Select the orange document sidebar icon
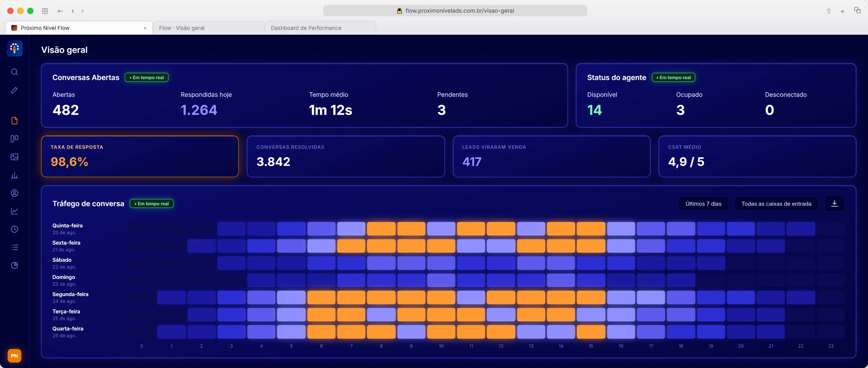The image size is (868, 368). [x=14, y=121]
